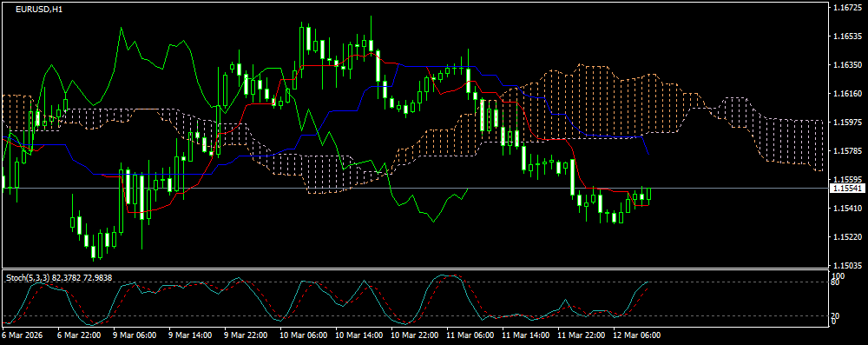The width and height of the screenshot is (868, 345).
Task: Click stochastic scale level 100
Action: coord(838,275)
